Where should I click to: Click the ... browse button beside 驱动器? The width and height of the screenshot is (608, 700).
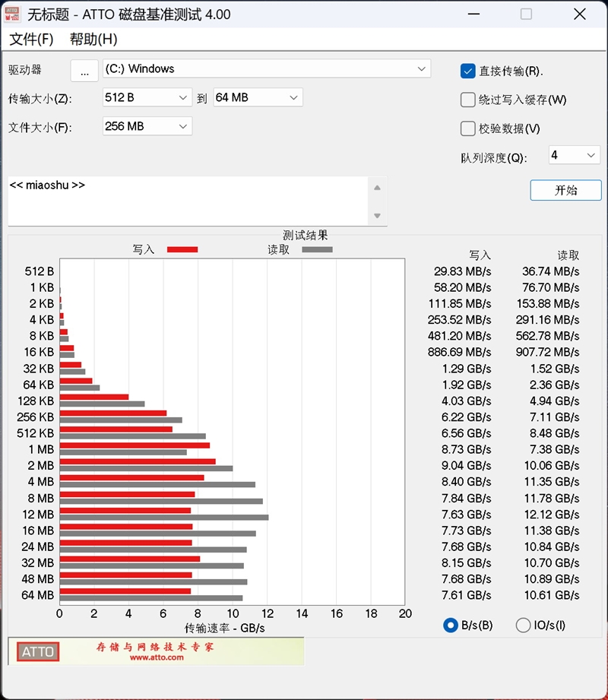84,70
